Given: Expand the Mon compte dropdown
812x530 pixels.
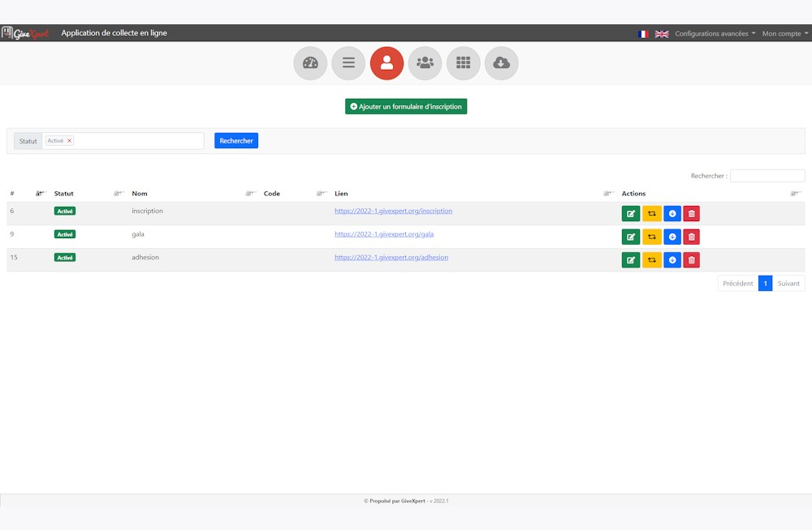Looking at the screenshot, I should pos(785,34).
